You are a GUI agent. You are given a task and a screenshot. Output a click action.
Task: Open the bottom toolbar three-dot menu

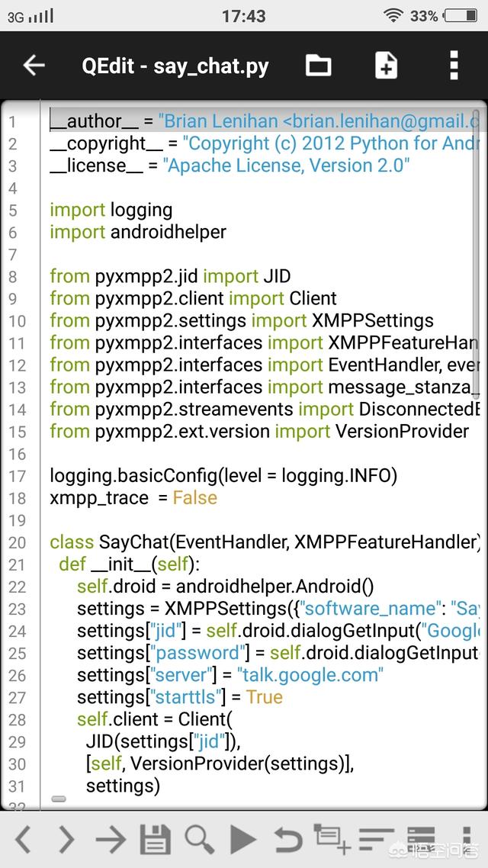click(x=466, y=839)
